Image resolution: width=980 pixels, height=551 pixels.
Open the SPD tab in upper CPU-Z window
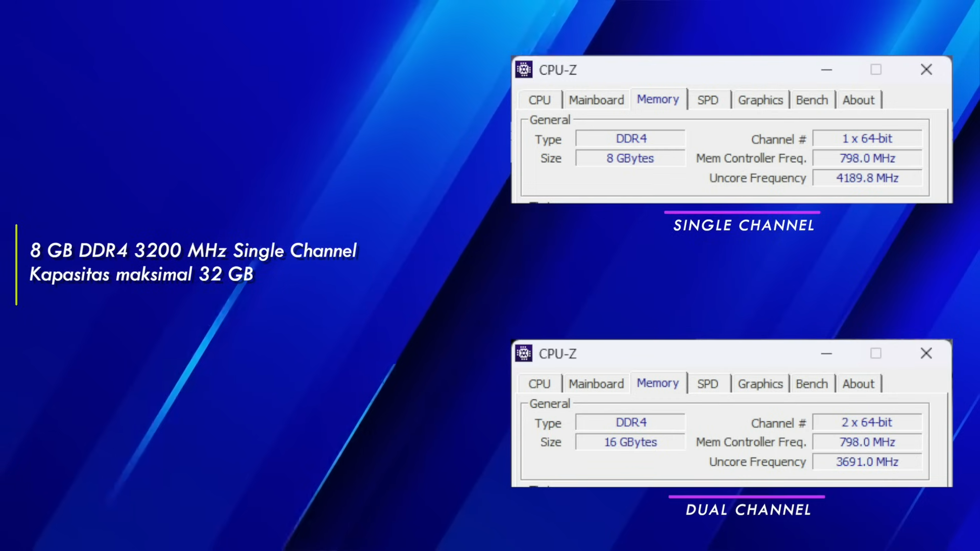tap(708, 100)
